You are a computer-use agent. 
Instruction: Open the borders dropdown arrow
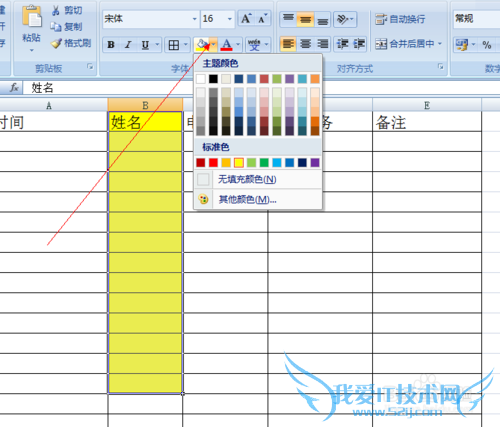coord(186,45)
